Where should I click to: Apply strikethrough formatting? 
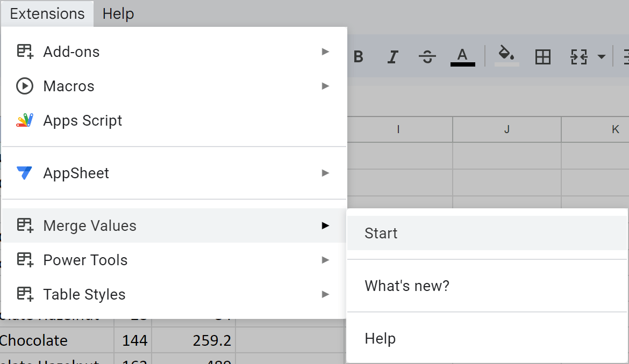click(427, 56)
